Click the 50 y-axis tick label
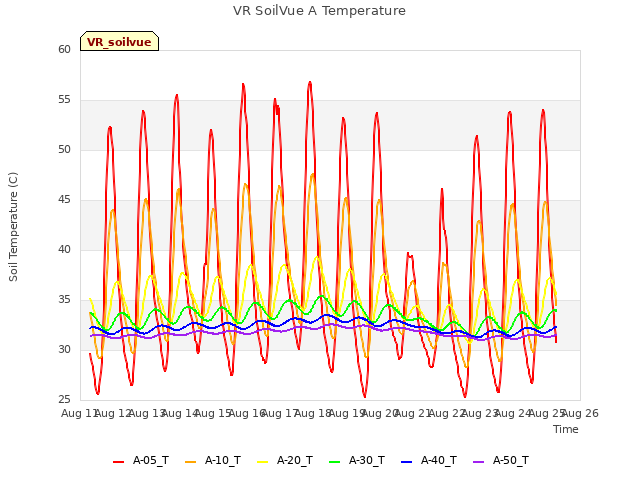 pyautogui.click(x=64, y=149)
